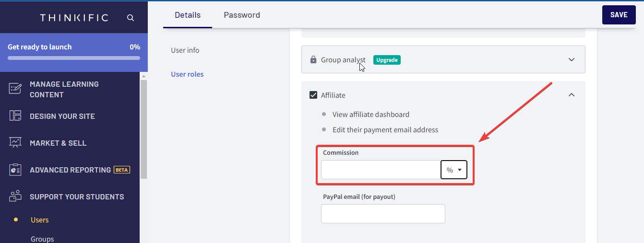Focus the PayPal email field

(383, 214)
